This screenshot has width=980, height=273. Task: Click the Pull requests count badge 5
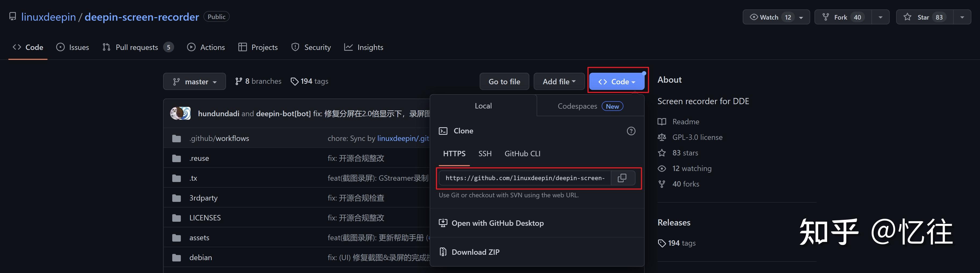(168, 47)
